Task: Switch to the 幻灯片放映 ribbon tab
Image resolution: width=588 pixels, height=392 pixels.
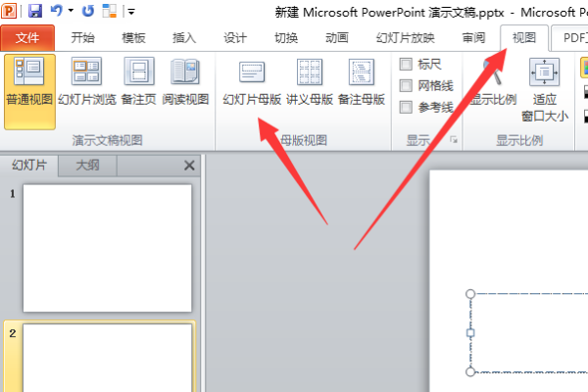Action: click(406, 38)
